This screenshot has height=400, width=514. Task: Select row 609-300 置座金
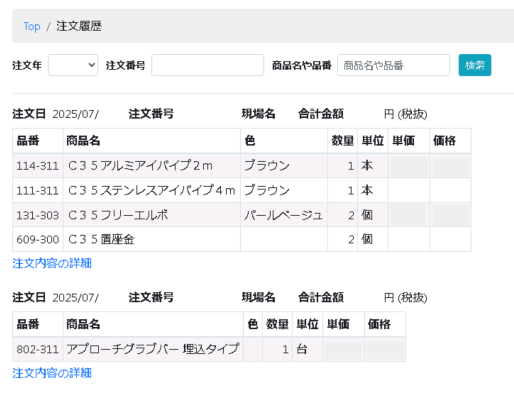[x=242, y=239]
